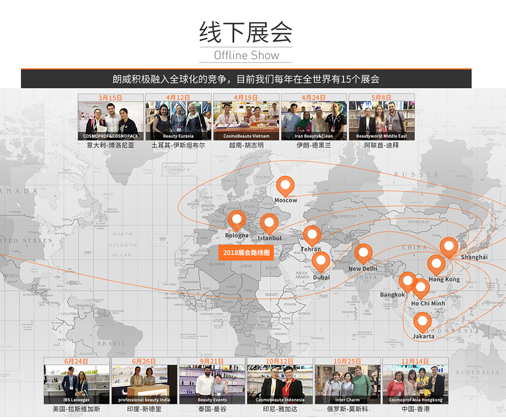Open the Iran Beauty&Clean thumbnail
Viewport: 506px width, 420px height.
[314, 120]
